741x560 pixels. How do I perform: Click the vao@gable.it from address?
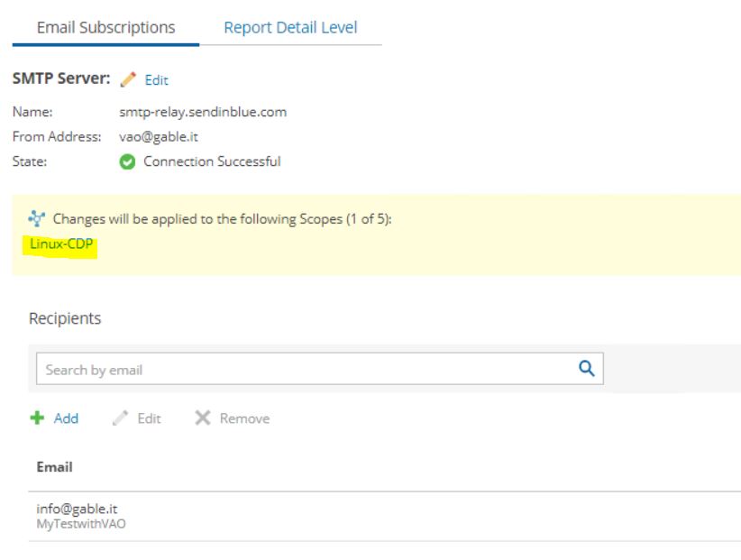pos(159,137)
